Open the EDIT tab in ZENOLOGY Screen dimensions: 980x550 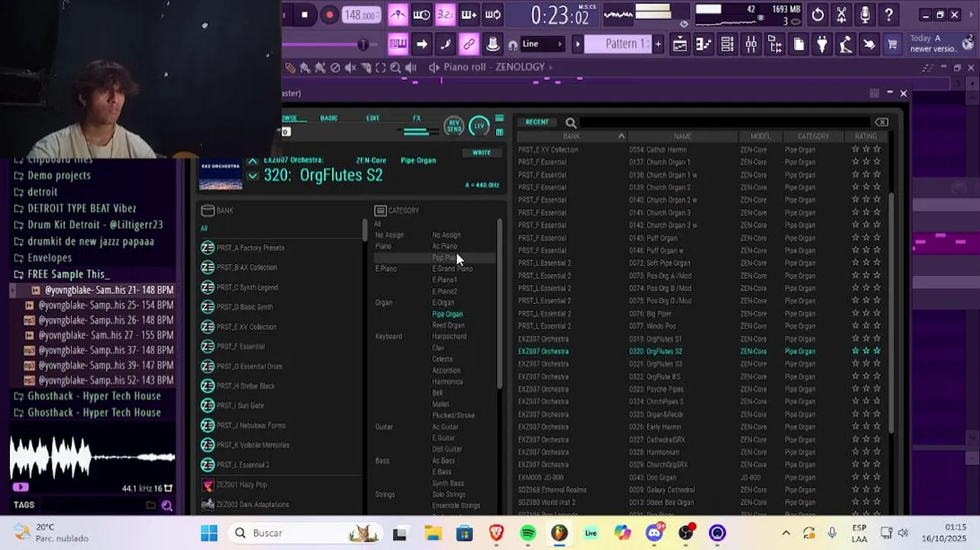[372, 118]
